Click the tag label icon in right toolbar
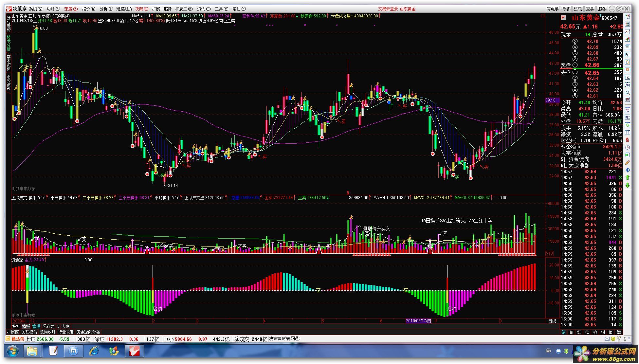 [x=628, y=147]
